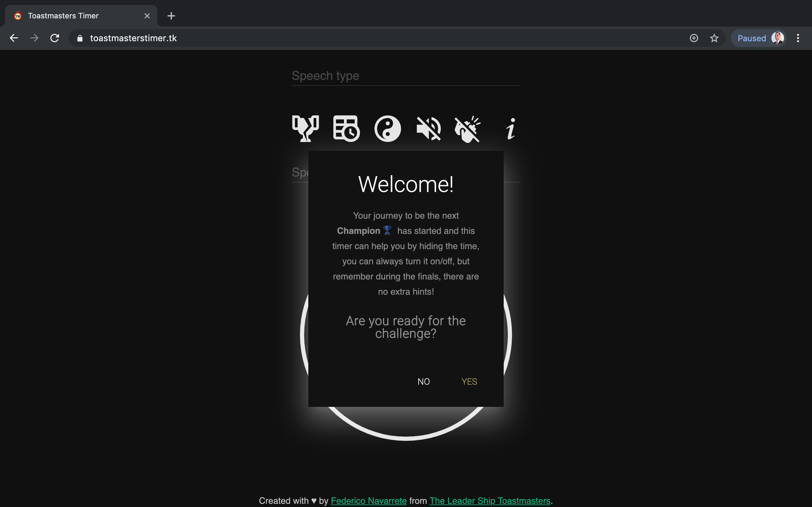The height and width of the screenshot is (507, 812).
Task: Bookmark the page with star icon
Action: point(714,38)
